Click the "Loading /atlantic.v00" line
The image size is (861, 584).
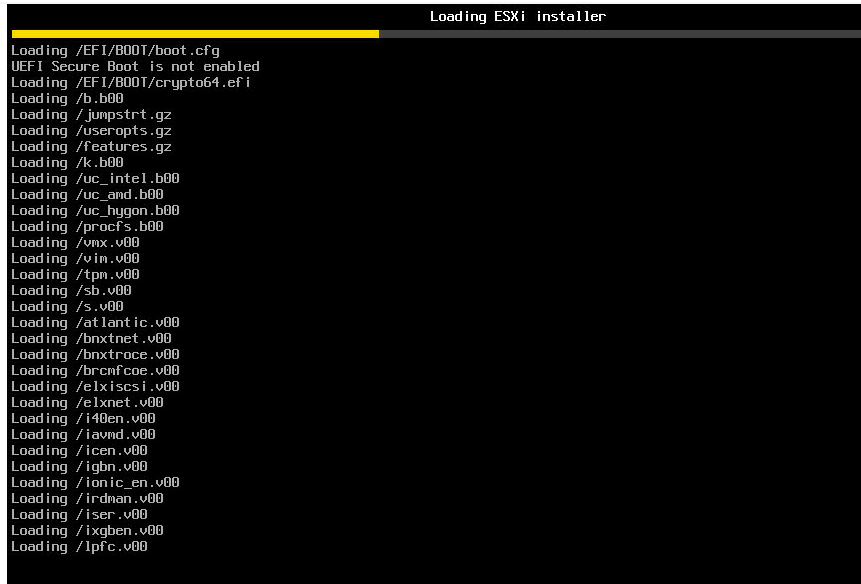[95, 322]
